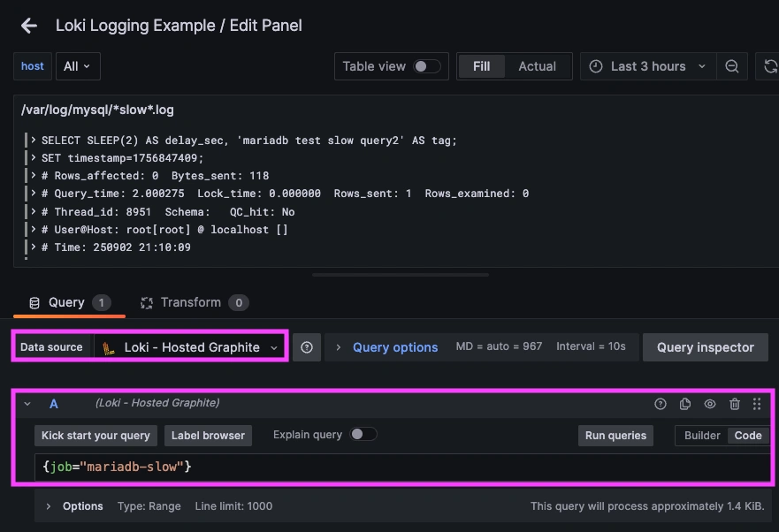Expand the SELECT SLEEP(2) log line

tap(34, 141)
